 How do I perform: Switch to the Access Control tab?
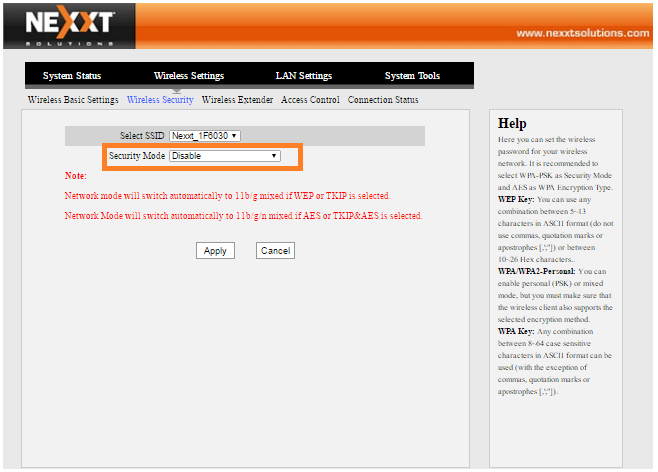[x=311, y=100]
